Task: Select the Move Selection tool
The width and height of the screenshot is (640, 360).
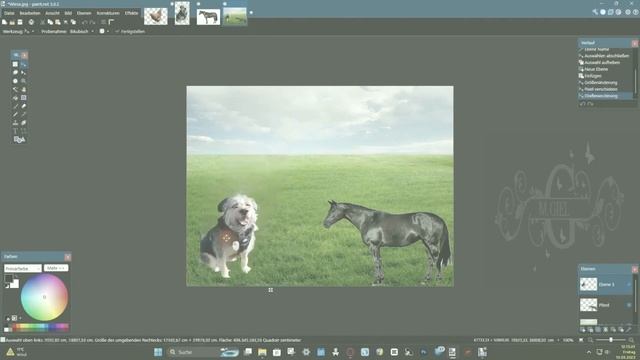Action: coord(24,73)
